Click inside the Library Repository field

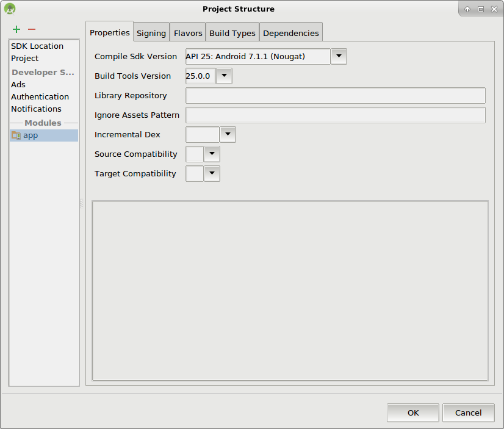(x=336, y=95)
